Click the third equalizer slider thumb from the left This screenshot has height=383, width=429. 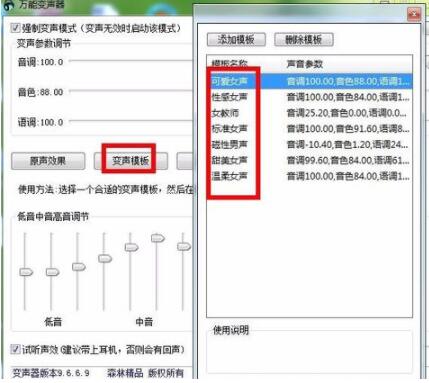pos(79,267)
